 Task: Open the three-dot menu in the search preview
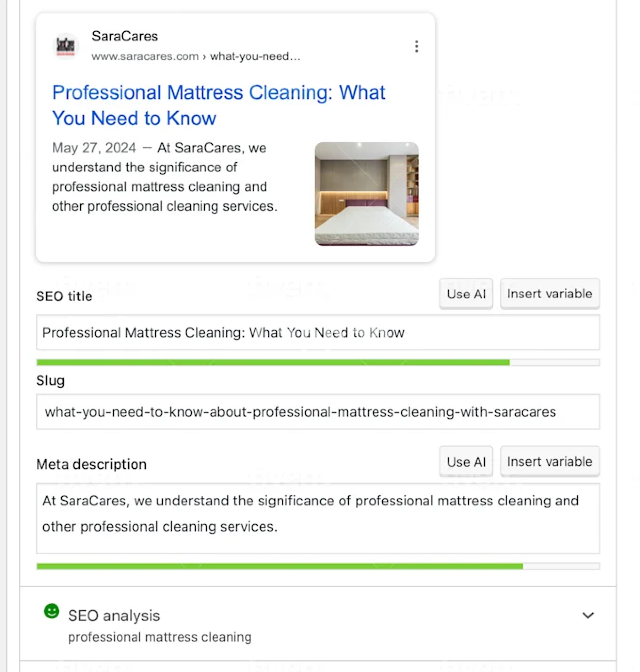[416, 46]
